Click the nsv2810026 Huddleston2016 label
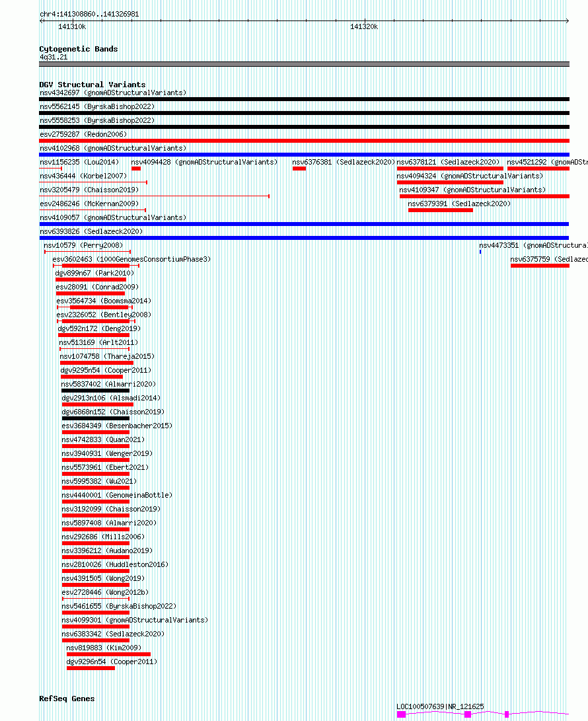 pyautogui.click(x=115, y=564)
